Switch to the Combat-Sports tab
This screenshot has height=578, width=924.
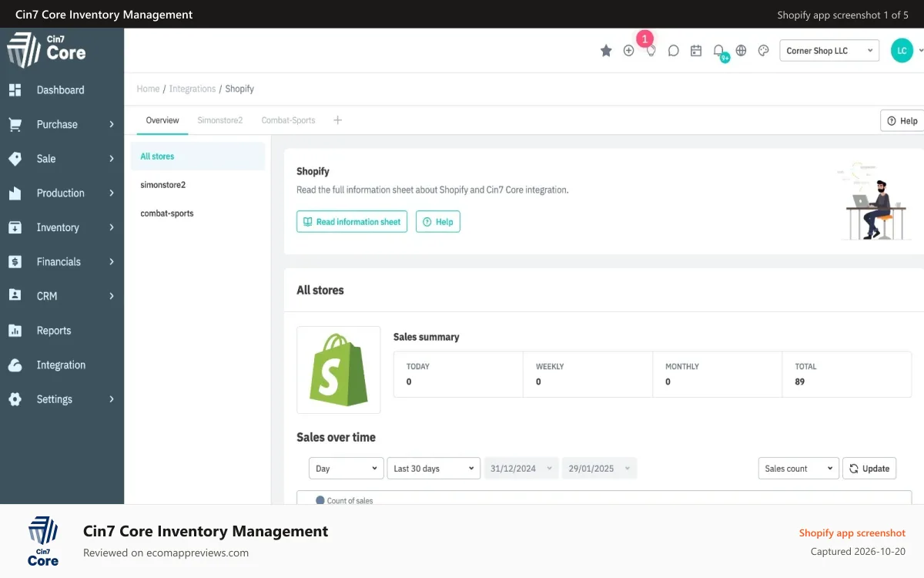pos(289,120)
